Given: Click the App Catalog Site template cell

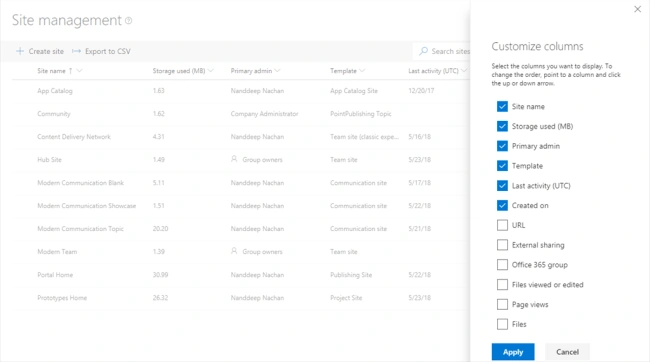Looking at the screenshot, I should pyautogui.click(x=354, y=91).
